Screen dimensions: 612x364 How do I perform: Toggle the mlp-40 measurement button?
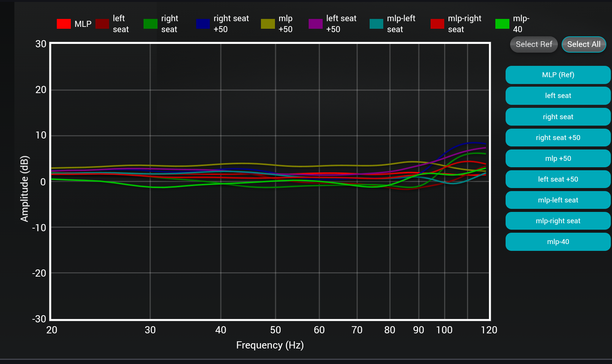pyautogui.click(x=558, y=242)
